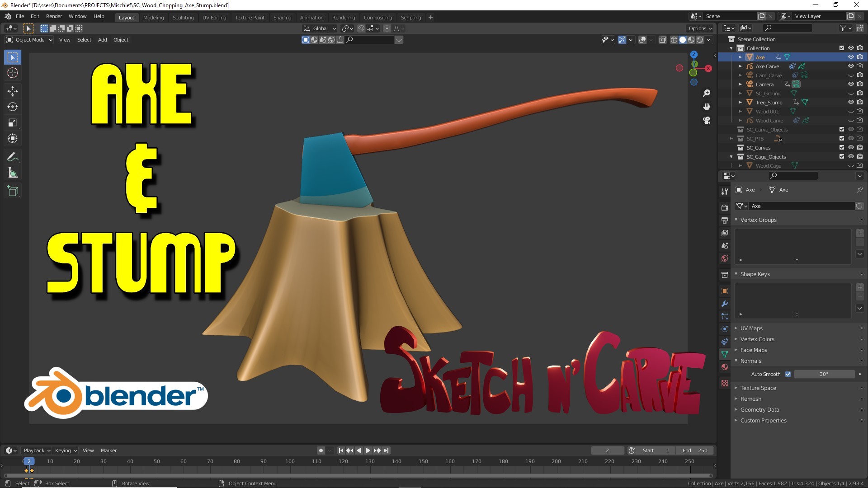Open the File menu
Screen dimensions: 868x488
[20, 16]
